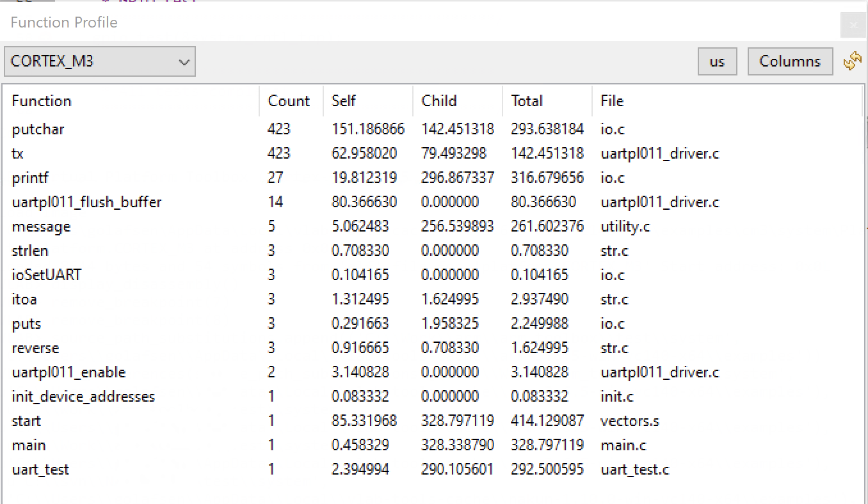This screenshot has height=504, width=868.
Task: Open the CORTEX_M3 processor dropdown
Action: point(99,62)
